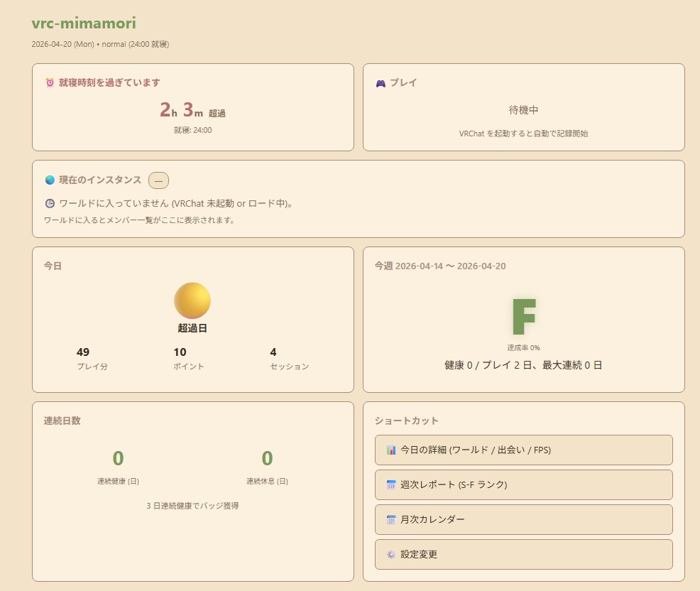Click the calendar icon on the 月次カレンダー shortcut
This screenshot has width=700, height=591.
392,519
